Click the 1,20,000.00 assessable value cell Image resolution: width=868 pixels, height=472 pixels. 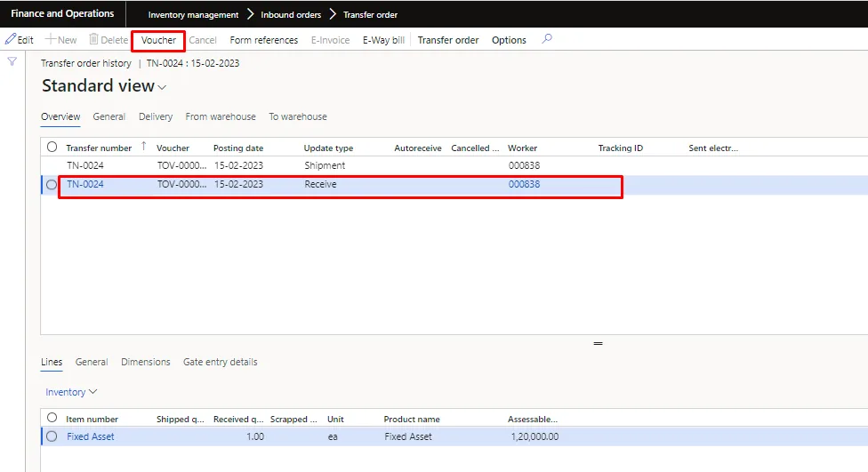click(x=534, y=436)
